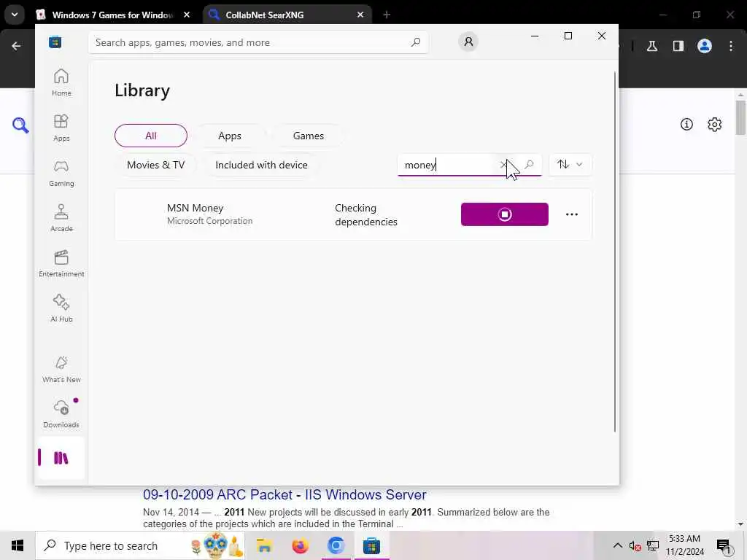Select Library icon in sidebar
This screenshot has width=747, height=560.
click(x=61, y=458)
